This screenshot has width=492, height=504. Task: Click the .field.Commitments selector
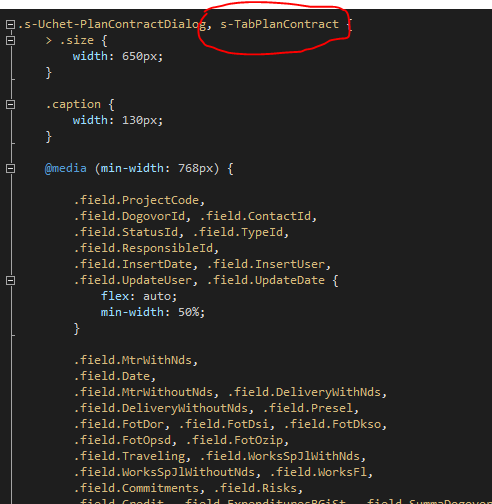pos(136,488)
